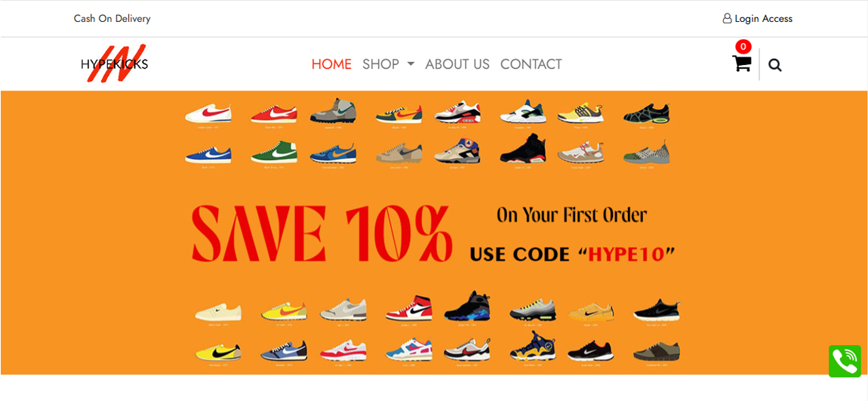Click the HYPEKICKS logo
The image size is (868, 401).
tap(115, 63)
